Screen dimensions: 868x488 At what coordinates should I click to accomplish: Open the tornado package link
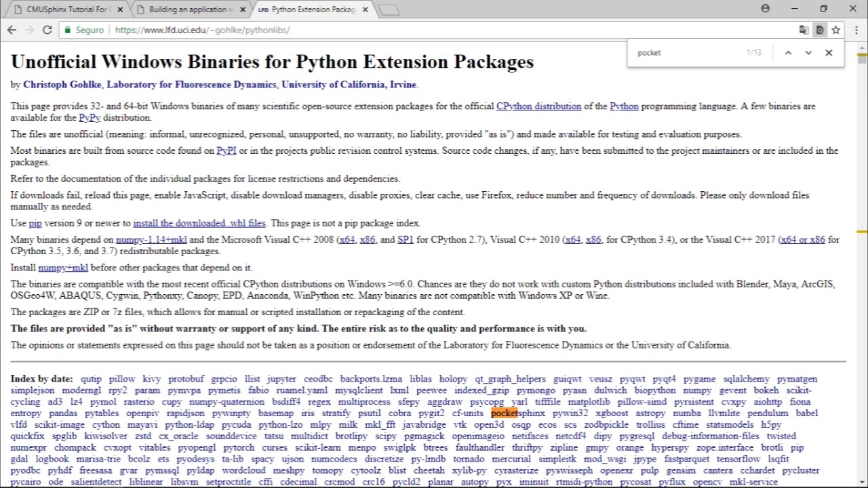pyautogui.click(x=469, y=459)
